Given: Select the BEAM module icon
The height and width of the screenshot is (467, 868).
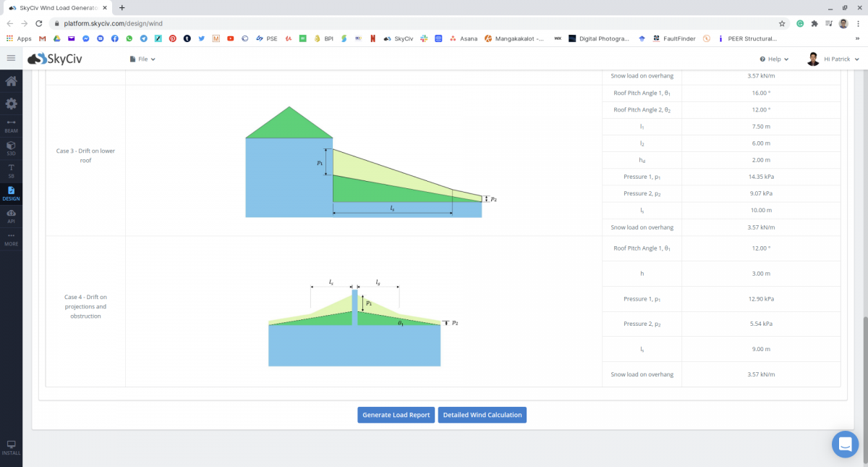Looking at the screenshot, I should [11, 126].
